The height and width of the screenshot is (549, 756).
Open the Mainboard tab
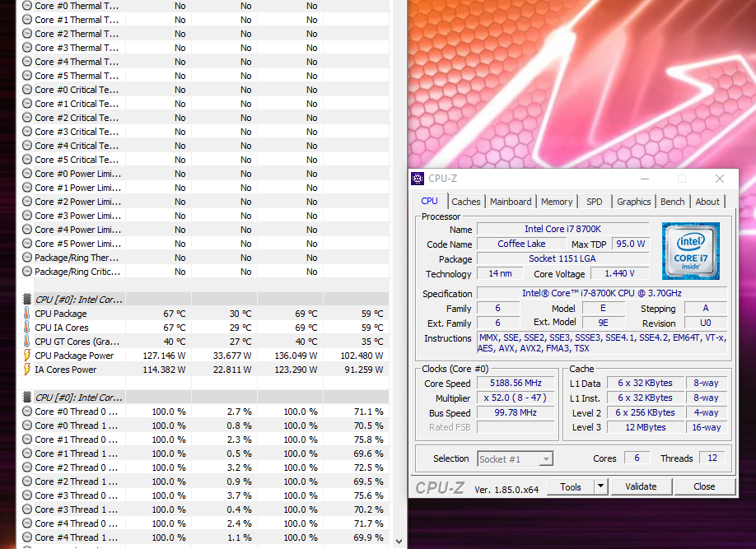[511, 202]
